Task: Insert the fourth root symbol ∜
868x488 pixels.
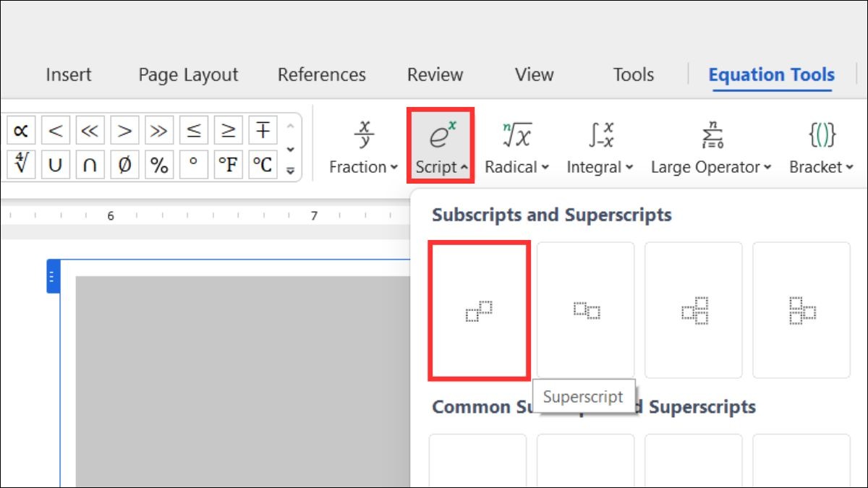Action: (20, 164)
